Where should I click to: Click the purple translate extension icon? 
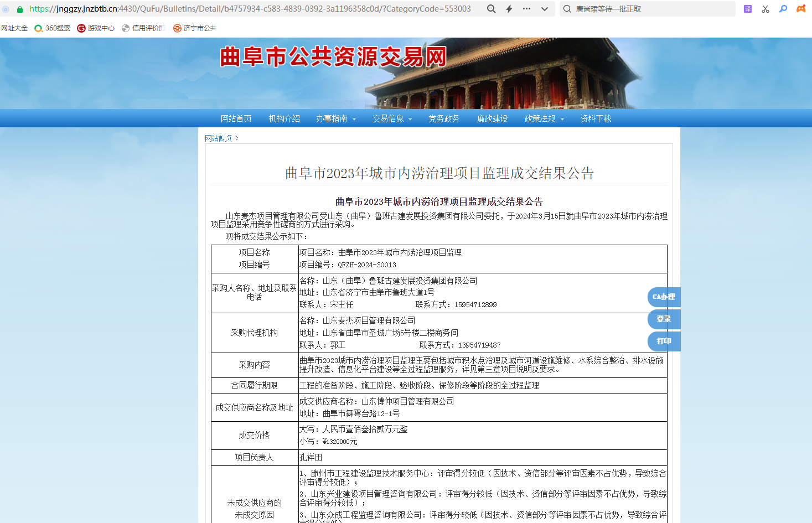coord(748,9)
